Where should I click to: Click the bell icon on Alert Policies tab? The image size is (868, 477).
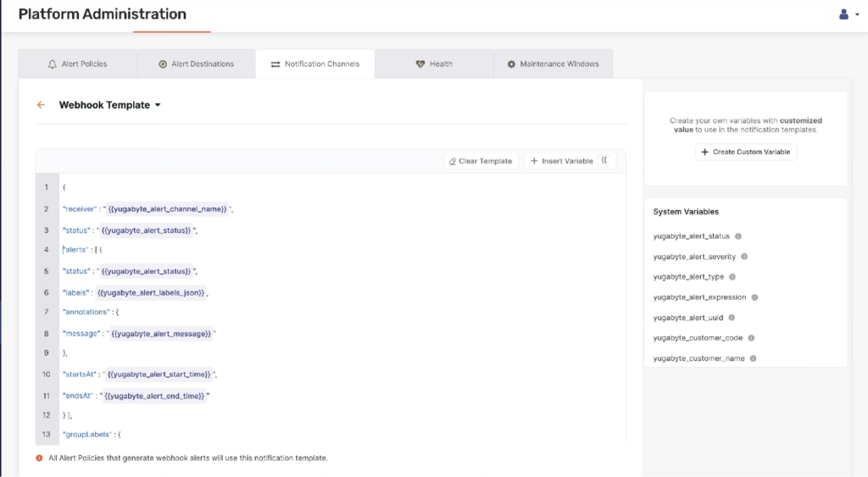coord(52,64)
